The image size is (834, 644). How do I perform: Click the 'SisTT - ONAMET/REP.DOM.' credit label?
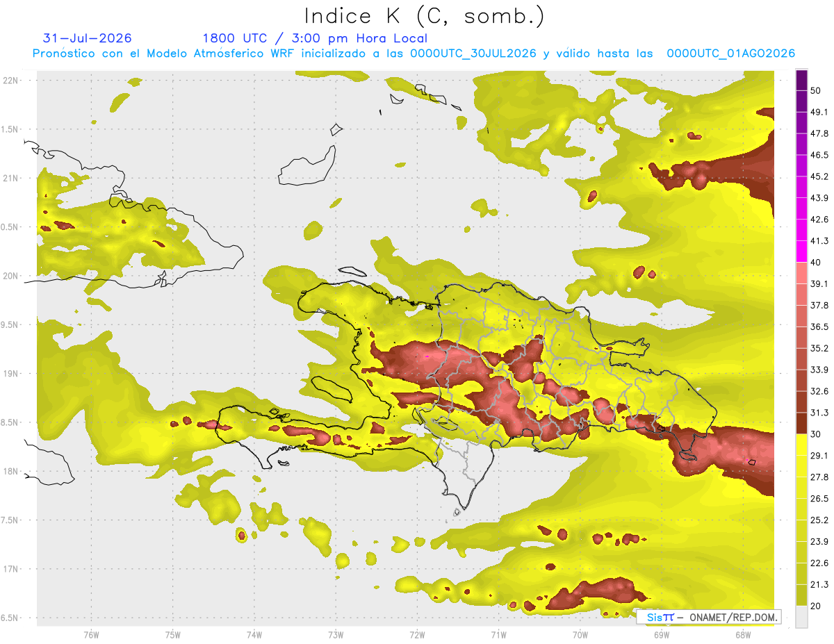pos(709,617)
